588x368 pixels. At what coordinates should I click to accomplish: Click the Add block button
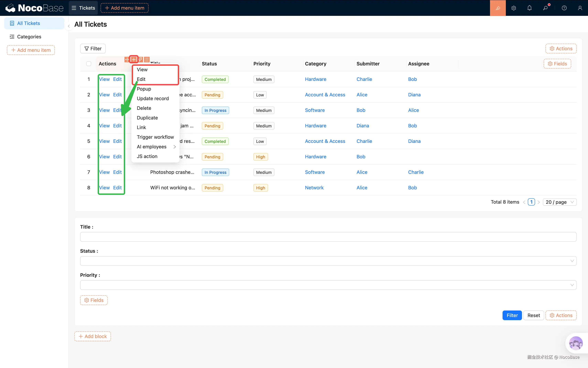[x=93, y=336]
